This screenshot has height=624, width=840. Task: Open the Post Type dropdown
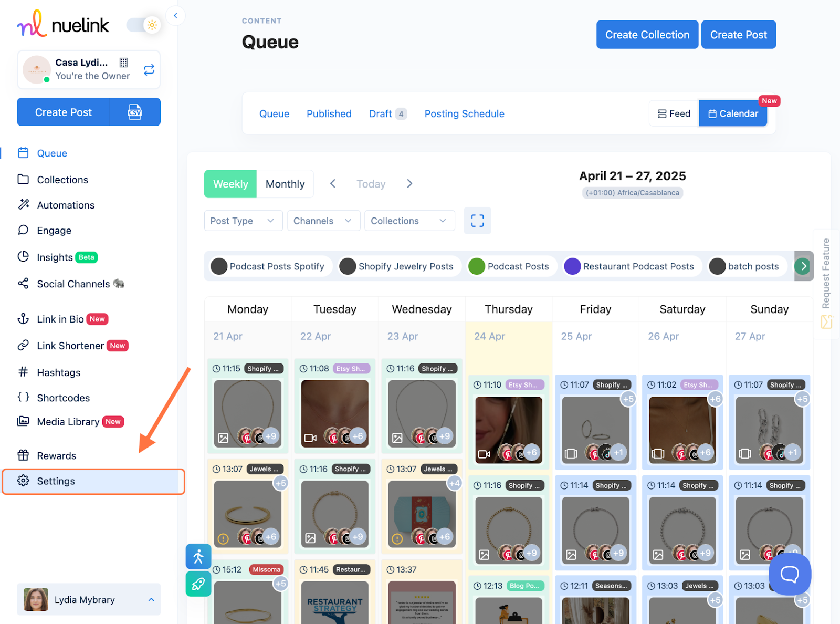tap(244, 221)
